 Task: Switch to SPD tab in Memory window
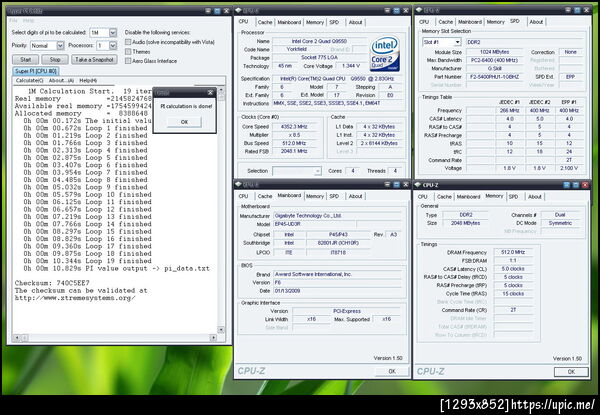pyautogui.click(x=513, y=197)
